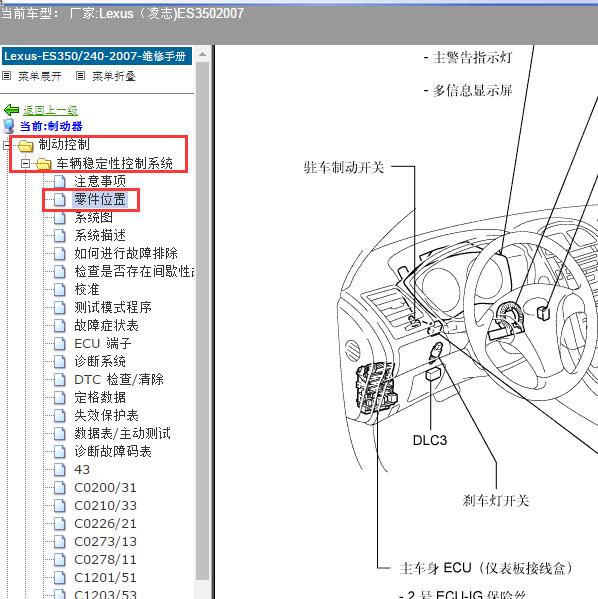Click the tree panel scrollbar up arrow
The height and width of the screenshot is (599, 598).
click(203, 55)
